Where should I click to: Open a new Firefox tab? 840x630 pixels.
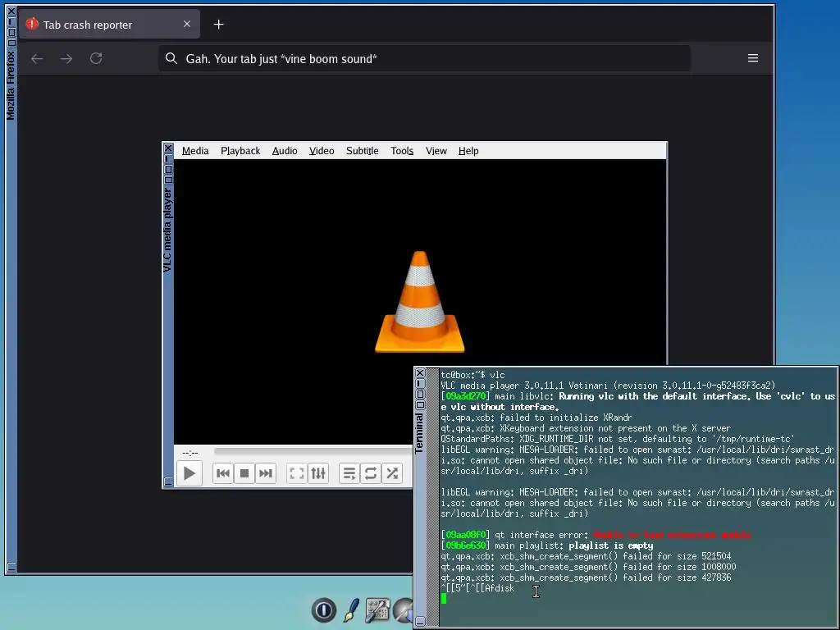coord(218,25)
